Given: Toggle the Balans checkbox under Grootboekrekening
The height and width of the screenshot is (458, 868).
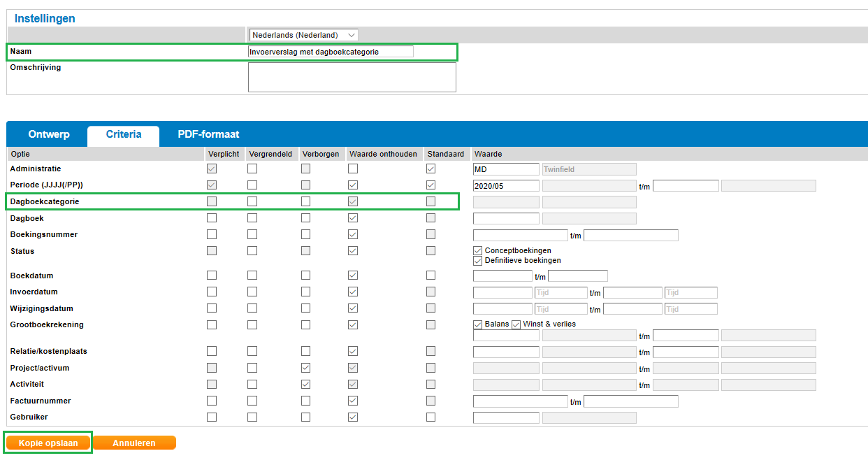Looking at the screenshot, I should (478, 324).
